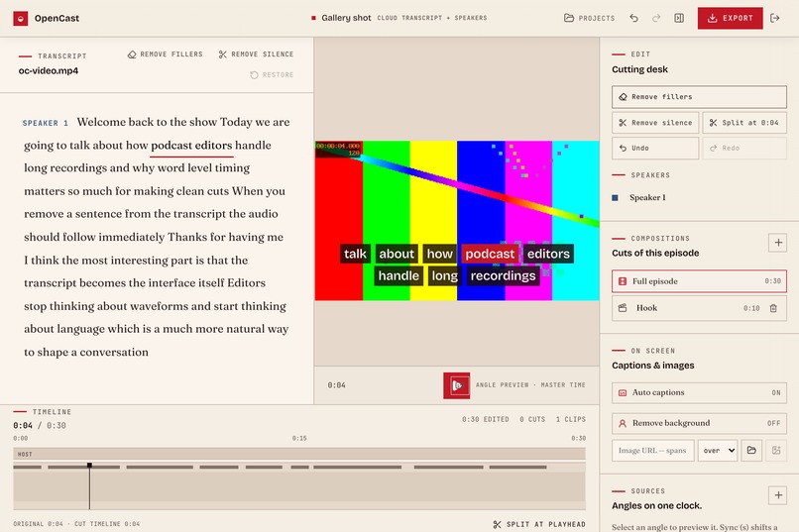The width and height of the screenshot is (799, 532).
Task: Focus the Image URL input field
Action: pyautogui.click(x=652, y=451)
